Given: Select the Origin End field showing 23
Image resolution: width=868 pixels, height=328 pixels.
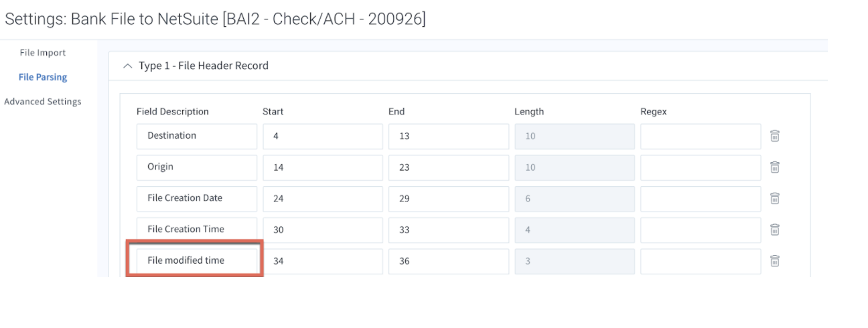Looking at the screenshot, I should coord(449,167).
